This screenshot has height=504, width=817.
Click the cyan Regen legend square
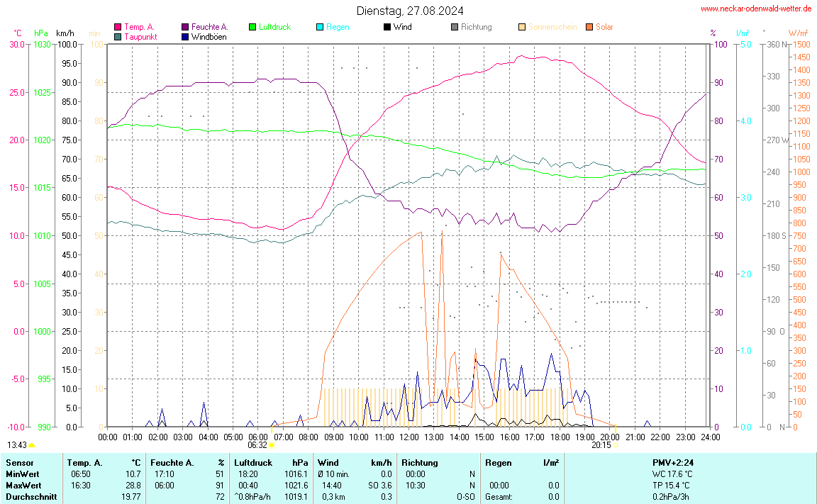(320, 27)
